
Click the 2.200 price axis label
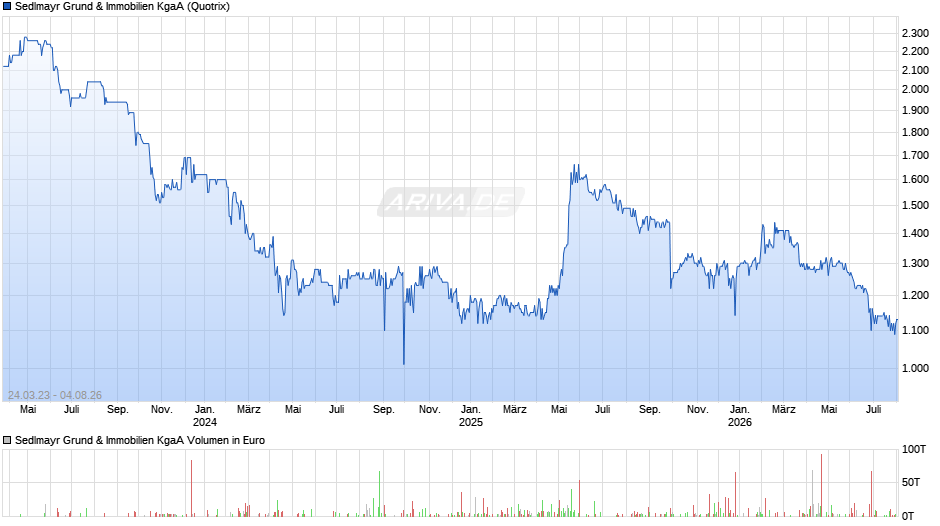pyautogui.click(x=915, y=52)
